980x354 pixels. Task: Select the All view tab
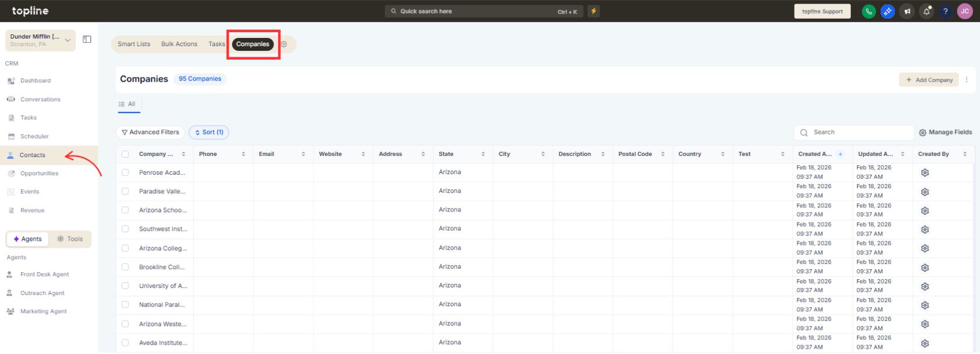coord(128,104)
